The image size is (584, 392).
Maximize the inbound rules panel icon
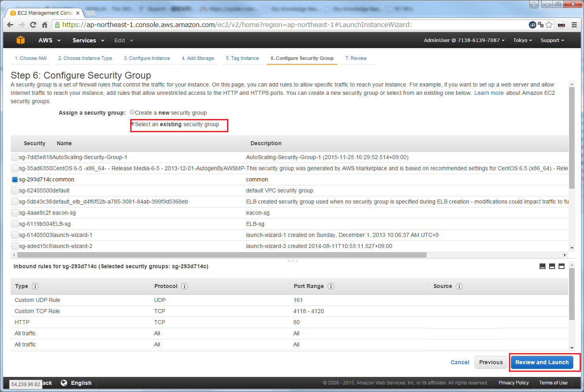tap(561, 266)
